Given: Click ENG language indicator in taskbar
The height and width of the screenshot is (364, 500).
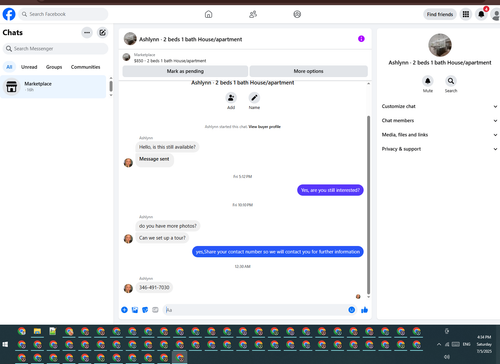Looking at the screenshot, I should (x=466, y=344).
